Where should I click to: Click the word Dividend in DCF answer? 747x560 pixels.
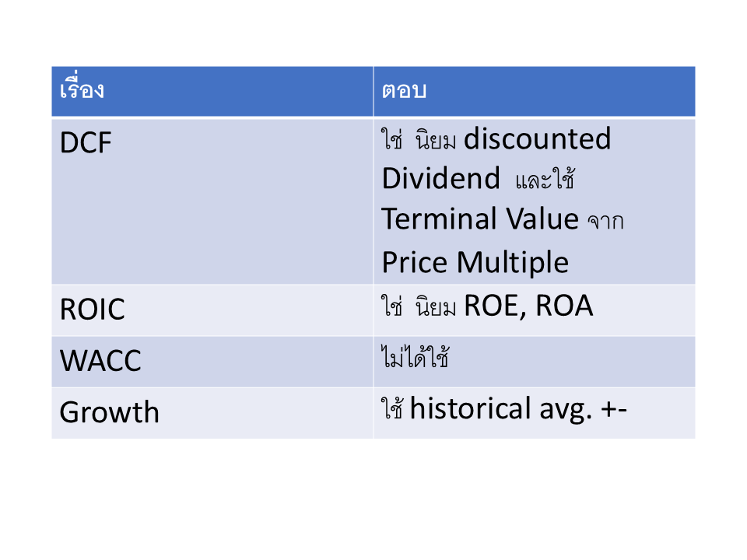tap(440, 179)
